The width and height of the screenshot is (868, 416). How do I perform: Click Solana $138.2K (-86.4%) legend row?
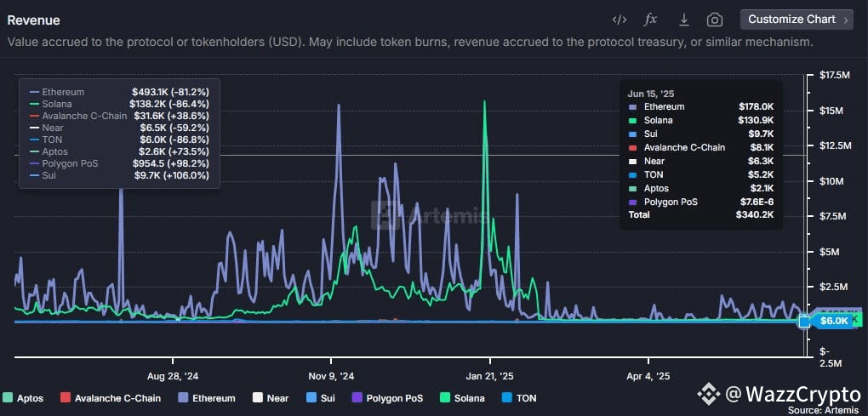tap(120, 104)
